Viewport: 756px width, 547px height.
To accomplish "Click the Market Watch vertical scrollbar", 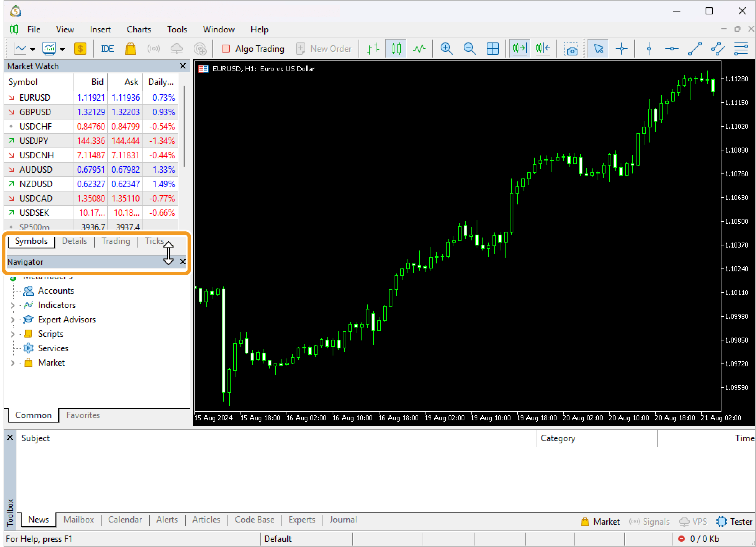I will [x=184, y=126].
